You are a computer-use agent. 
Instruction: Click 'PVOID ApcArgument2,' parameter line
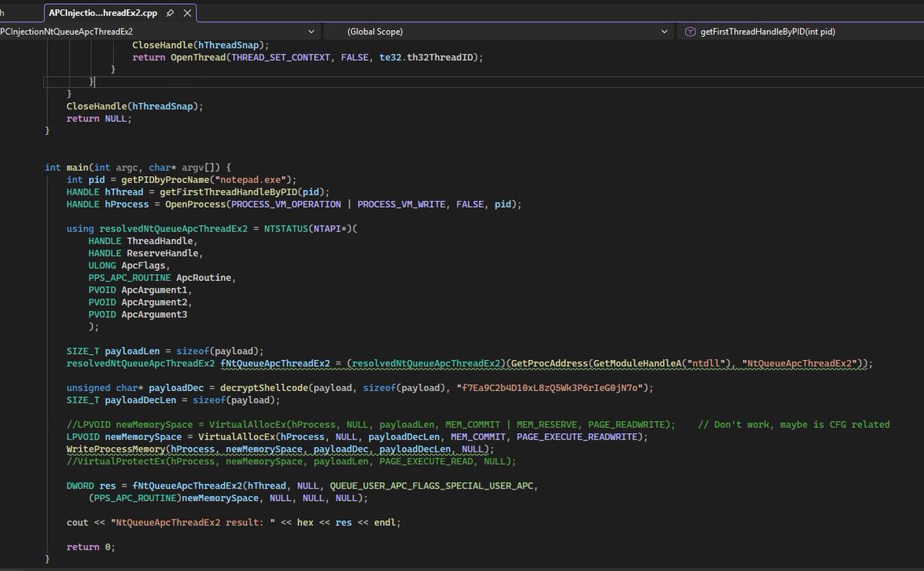(141, 302)
